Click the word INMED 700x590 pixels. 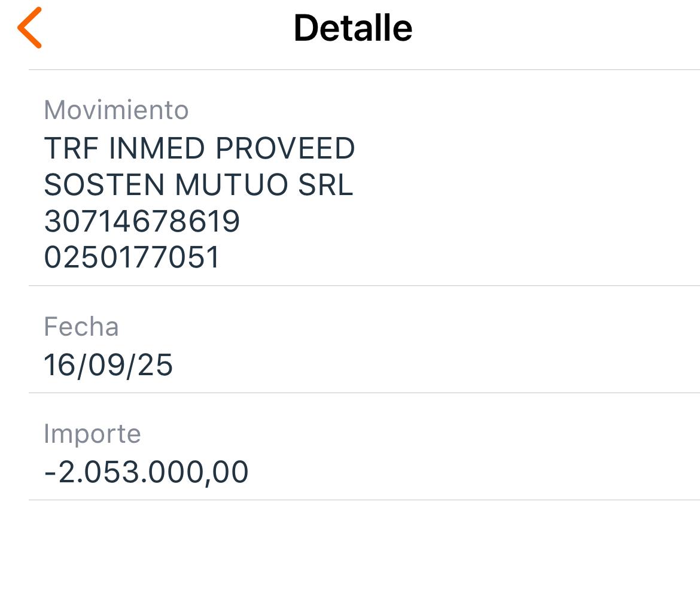[x=157, y=148]
